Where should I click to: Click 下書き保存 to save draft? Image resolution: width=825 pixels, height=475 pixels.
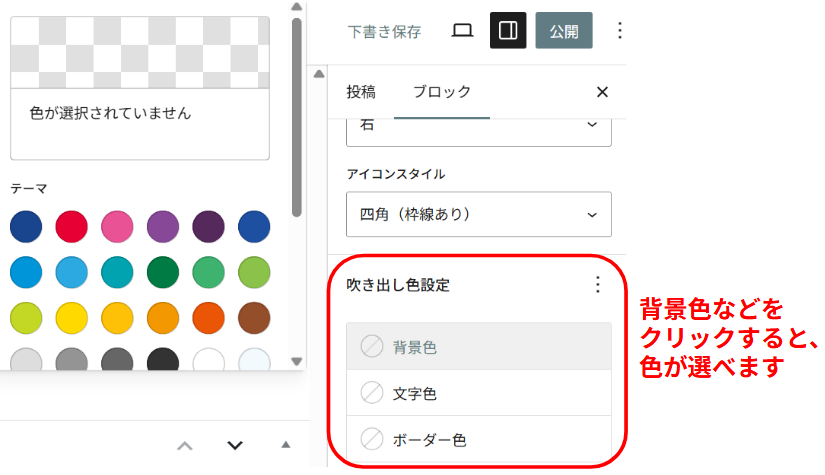384,31
